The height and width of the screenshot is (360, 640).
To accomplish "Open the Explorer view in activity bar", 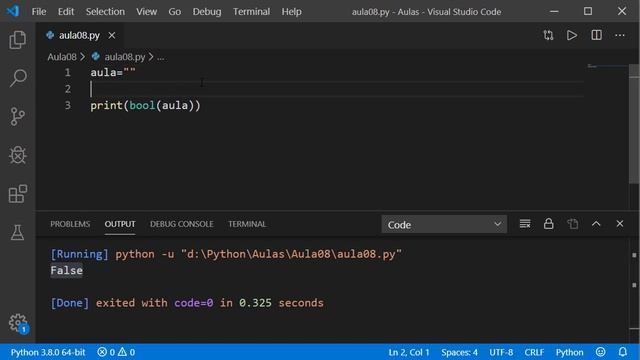I will (18, 40).
